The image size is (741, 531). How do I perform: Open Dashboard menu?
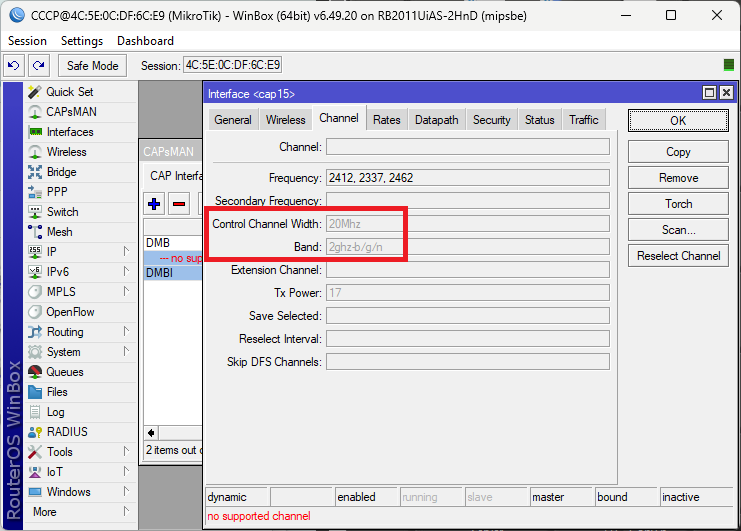tap(146, 41)
